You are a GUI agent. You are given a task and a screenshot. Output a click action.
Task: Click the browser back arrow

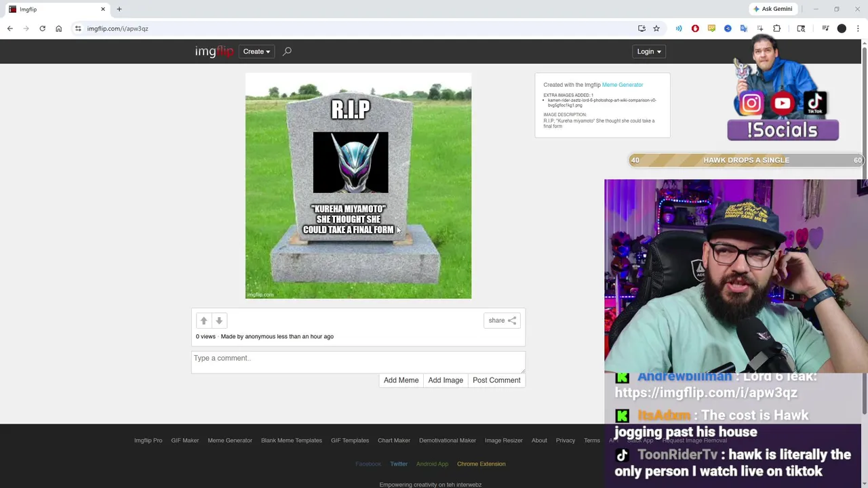coord(10,28)
